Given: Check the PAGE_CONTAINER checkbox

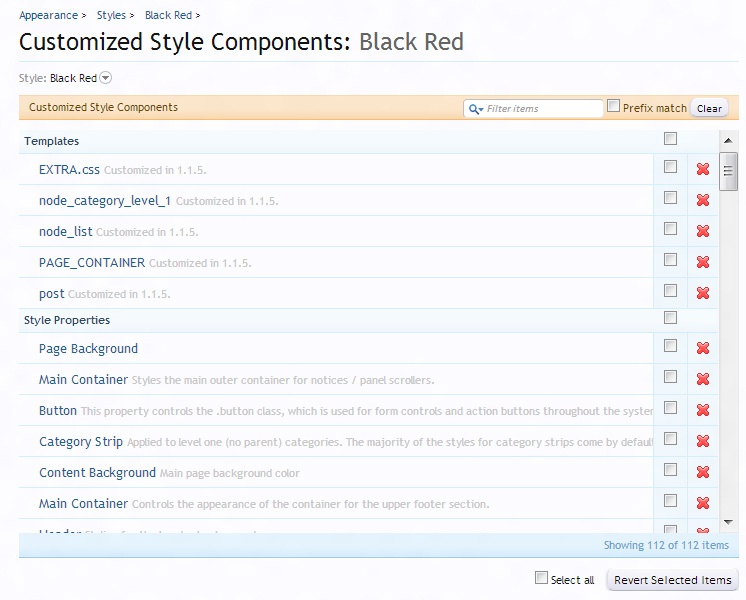Looking at the screenshot, I should click(670, 259).
